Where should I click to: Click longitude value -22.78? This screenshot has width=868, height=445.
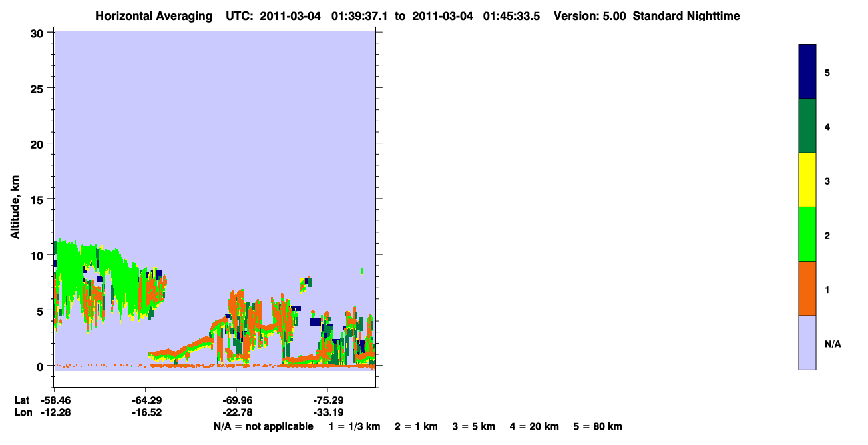[236, 412]
